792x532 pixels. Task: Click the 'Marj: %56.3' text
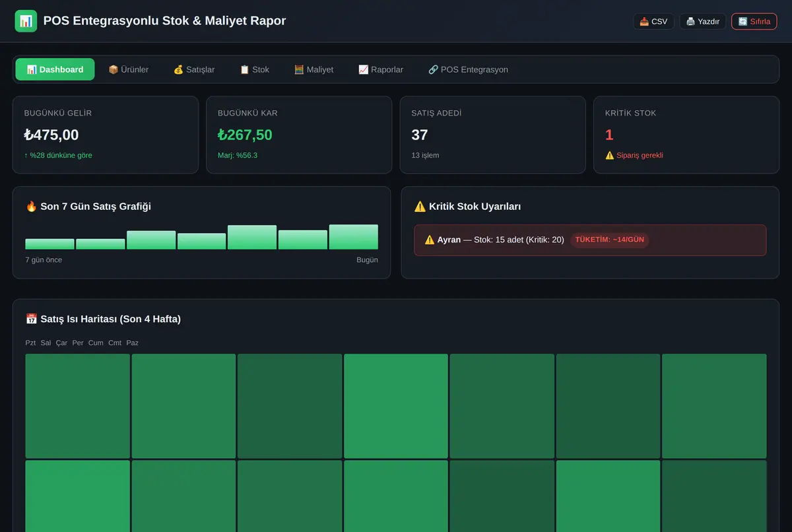pos(238,155)
